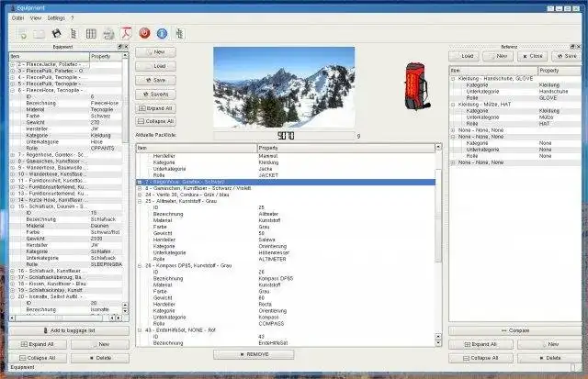Collapse the '25 - Altimeter, Kunststoff' node
The image size is (588, 379).
140,201
